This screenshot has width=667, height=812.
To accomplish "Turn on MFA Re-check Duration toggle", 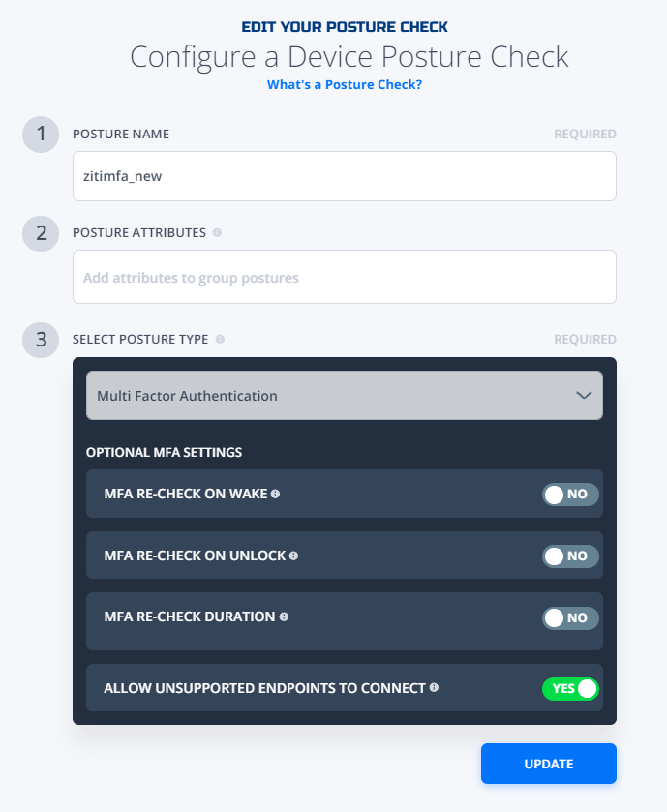I will (x=570, y=617).
